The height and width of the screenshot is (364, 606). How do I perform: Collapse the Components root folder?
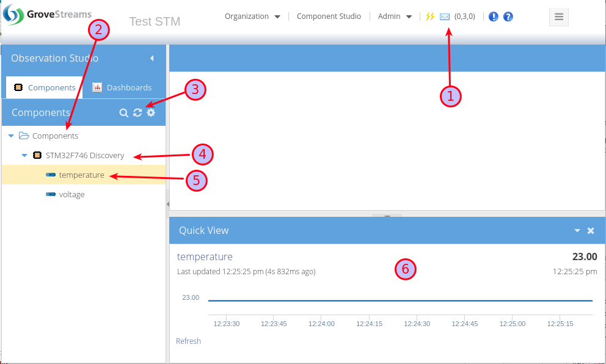(x=11, y=136)
